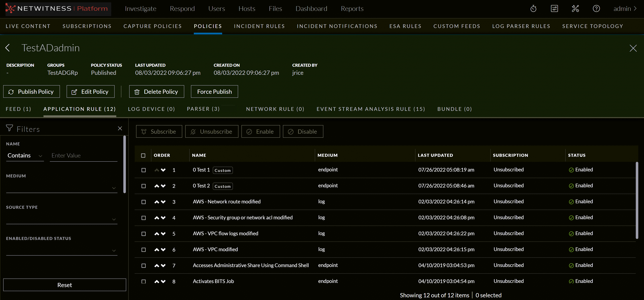Open the help question mark icon
This screenshot has height=300, width=644.
tap(596, 9)
